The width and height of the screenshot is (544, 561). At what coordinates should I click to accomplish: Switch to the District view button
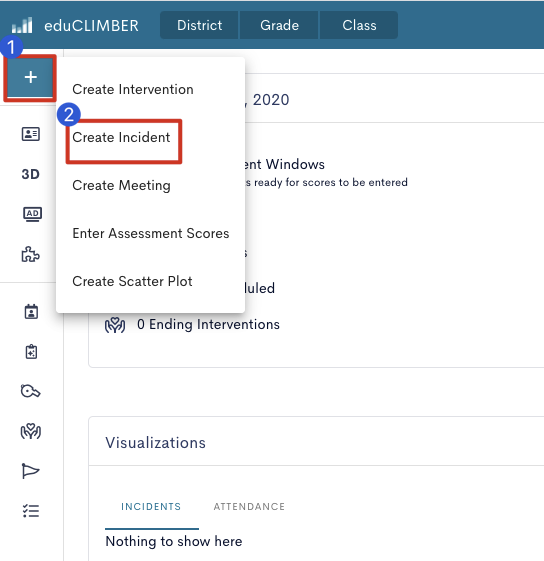pos(199,25)
